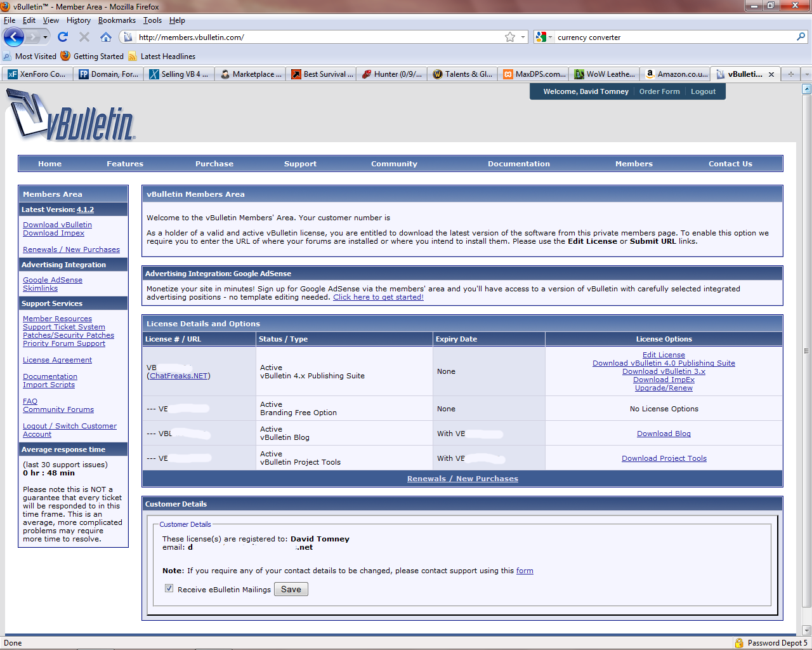The height and width of the screenshot is (650, 812).
Task: Expand the address bar URL dropdown
Action: click(523, 37)
